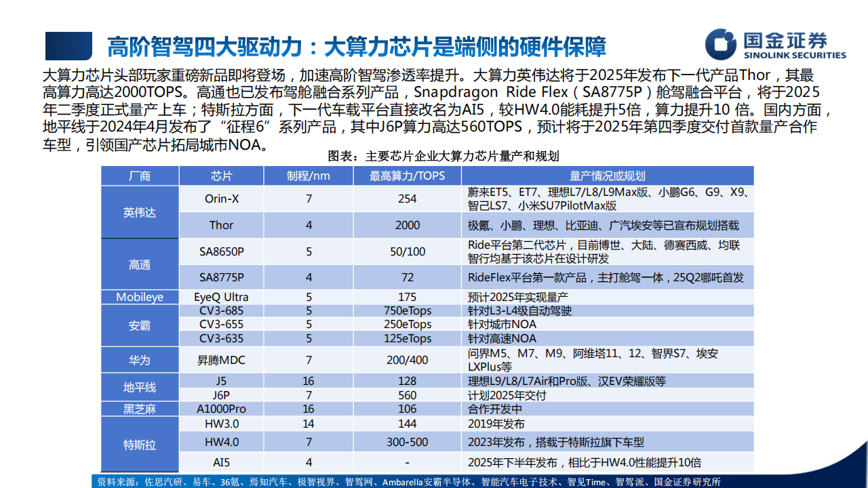Click the 高通 vendor cell
The width and height of the screenshot is (868, 488).
[140, 264]
